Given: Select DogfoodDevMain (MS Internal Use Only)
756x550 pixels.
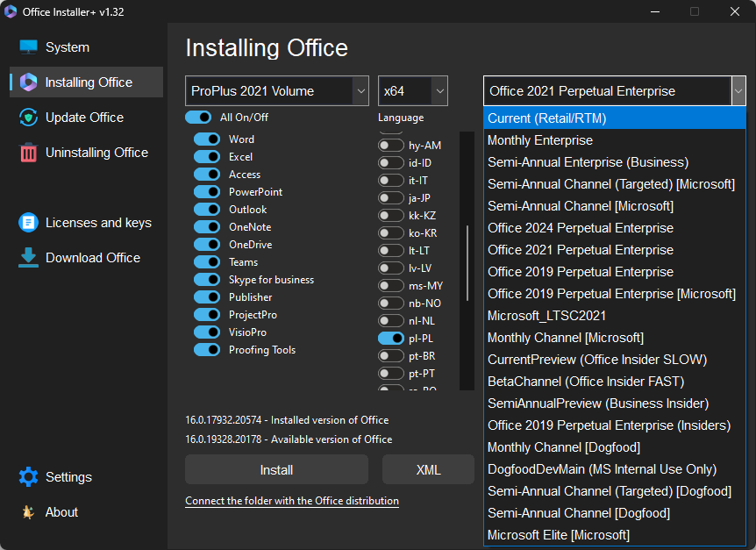Looking at the screenshot, I should click(x=614, y=469).
